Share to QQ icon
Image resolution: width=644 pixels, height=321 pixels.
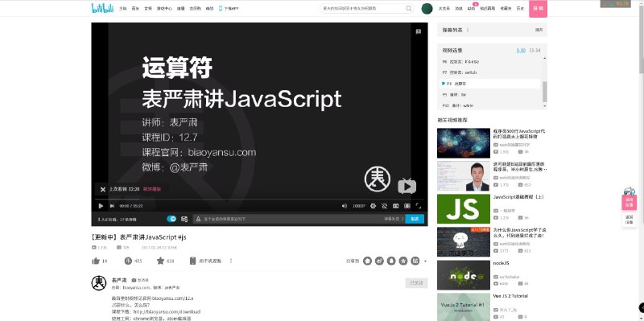point(391,261)
